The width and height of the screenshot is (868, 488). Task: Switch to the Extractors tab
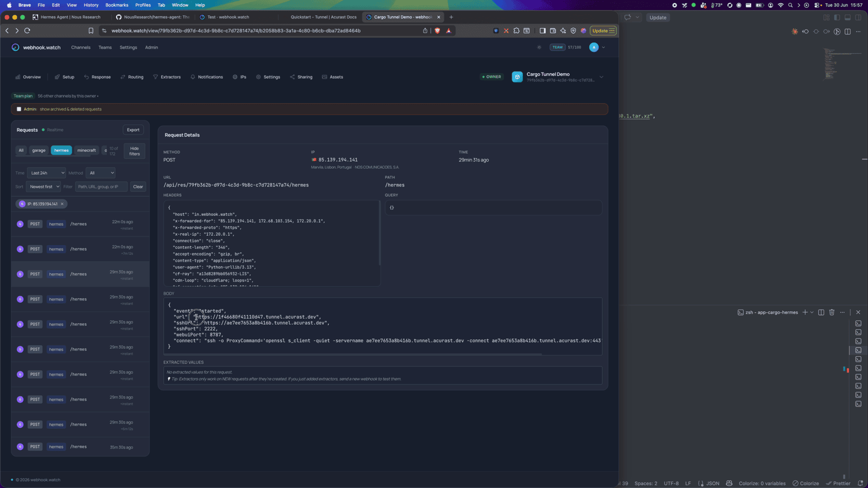[167, 77]
